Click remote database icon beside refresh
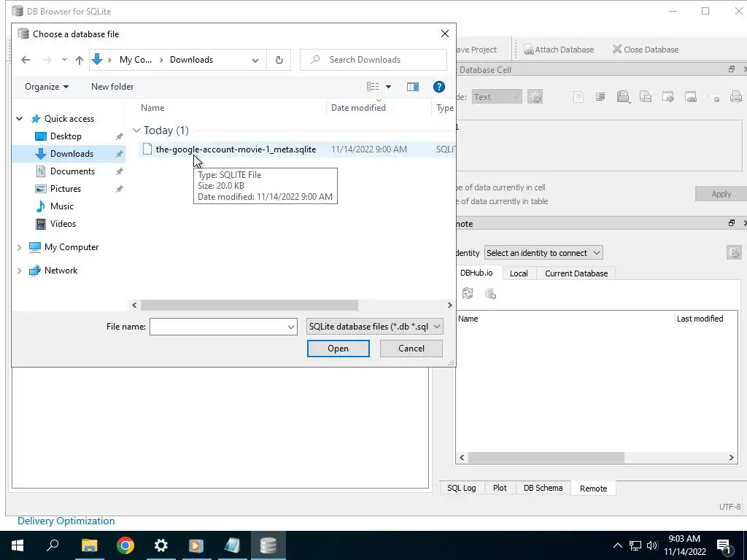The height and width of the screenshot is (560, 747). click(490, 293)
